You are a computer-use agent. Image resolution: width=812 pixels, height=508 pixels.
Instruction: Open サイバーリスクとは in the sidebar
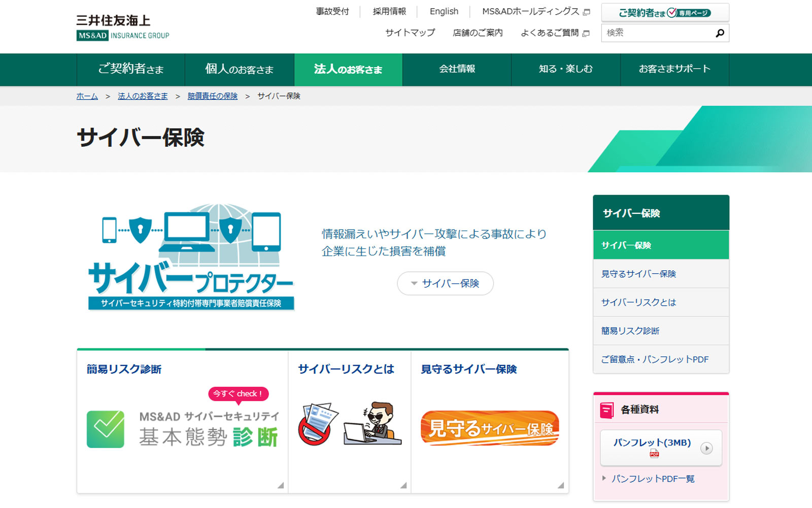point(661,302)
